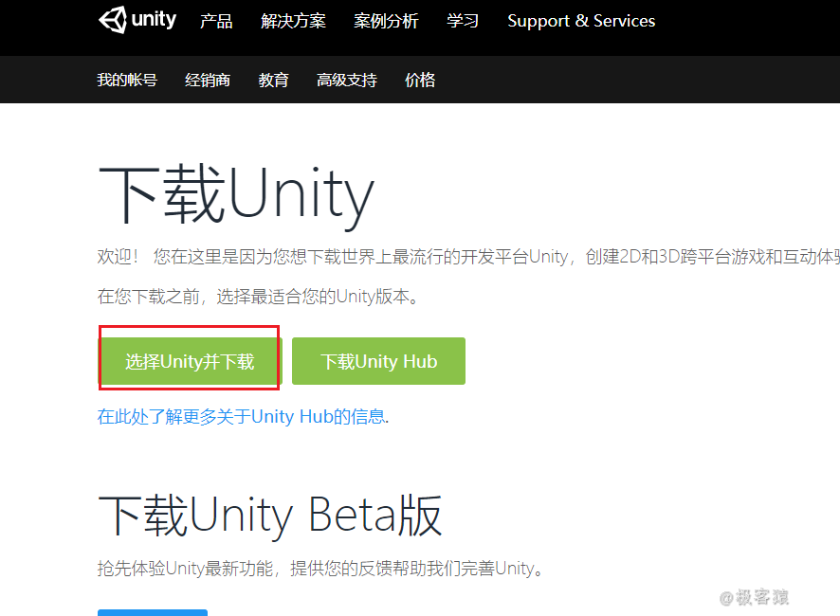840x616 pixels.
Task: Open 在此处了解更多关于Unity Hub的信息 link
Action: click(241, 416)
